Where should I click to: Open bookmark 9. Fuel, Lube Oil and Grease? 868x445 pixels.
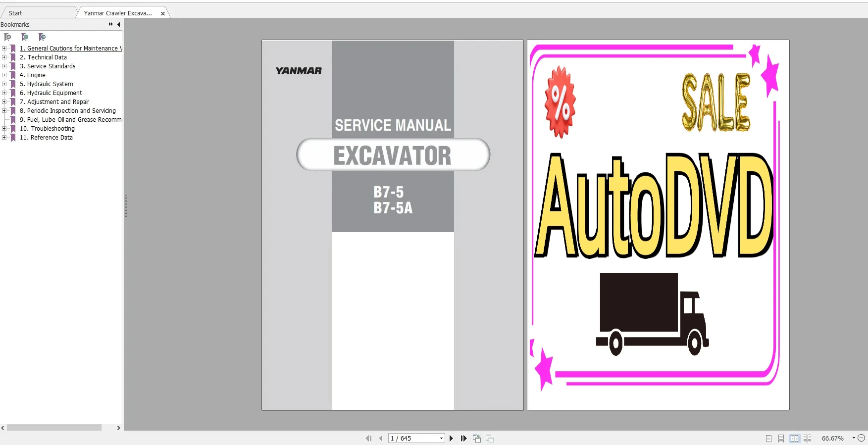click(71, 120)
